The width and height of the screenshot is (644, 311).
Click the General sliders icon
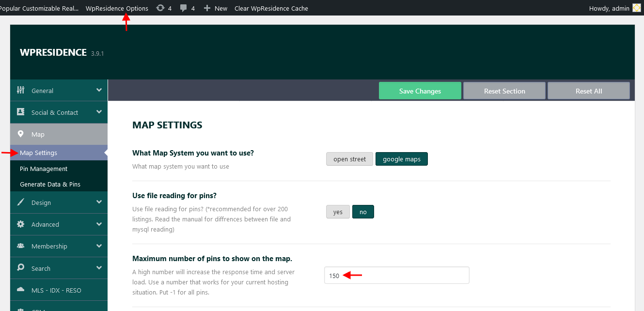click(20, 90)
